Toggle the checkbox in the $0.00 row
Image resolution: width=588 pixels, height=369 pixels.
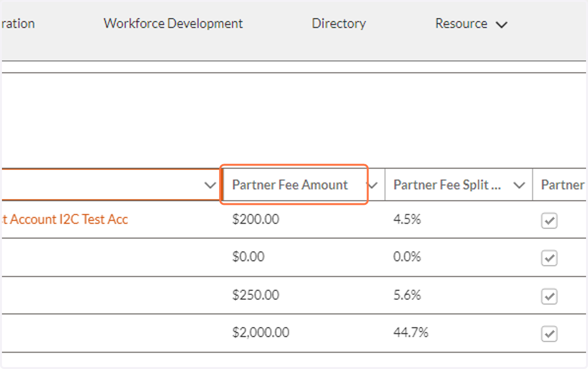point(549,258)
